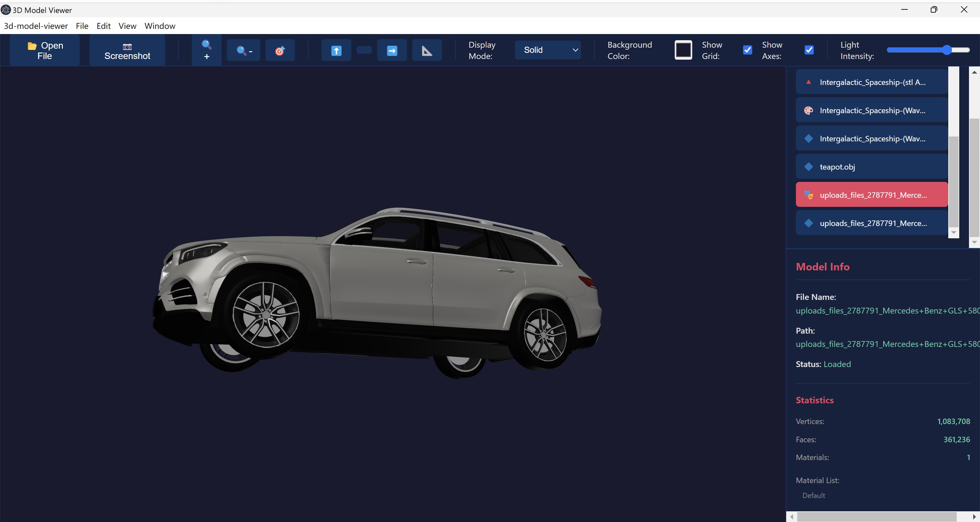The width and height of the screenshot is (980, 522).
Task: Click the Open File folder button
Action: click(45, 50)
